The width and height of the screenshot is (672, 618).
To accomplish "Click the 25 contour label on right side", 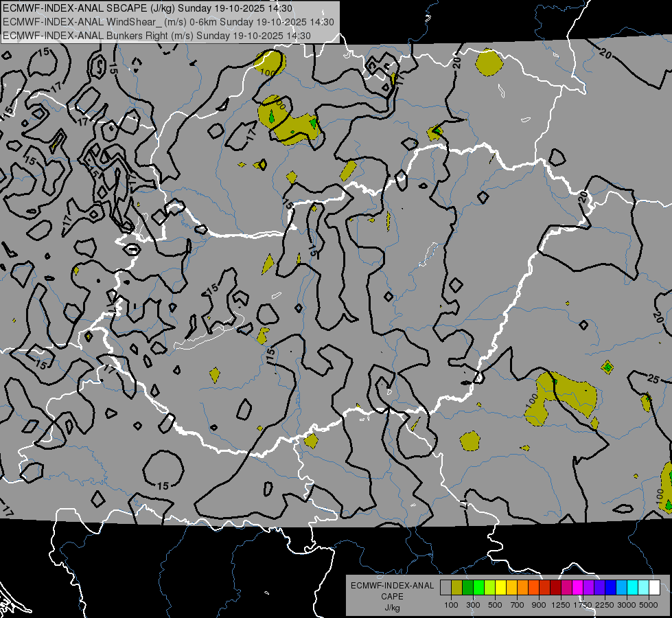I will (653, 378).
